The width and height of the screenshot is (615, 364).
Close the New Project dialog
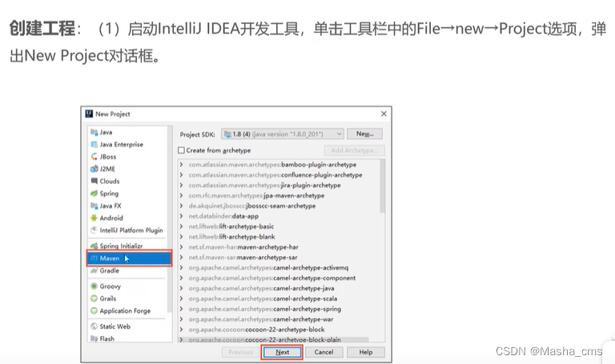coord(384,114)
